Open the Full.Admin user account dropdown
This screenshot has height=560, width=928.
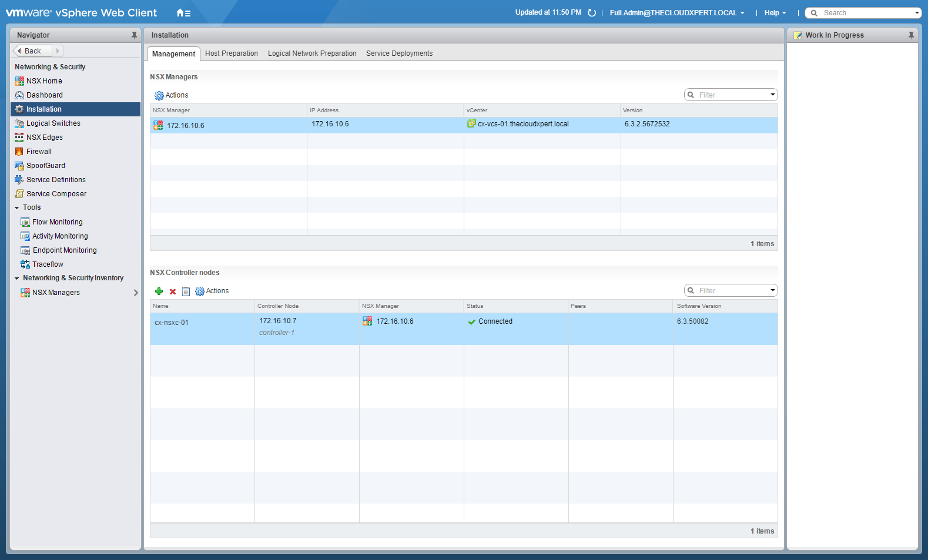[x=676, y=13]
